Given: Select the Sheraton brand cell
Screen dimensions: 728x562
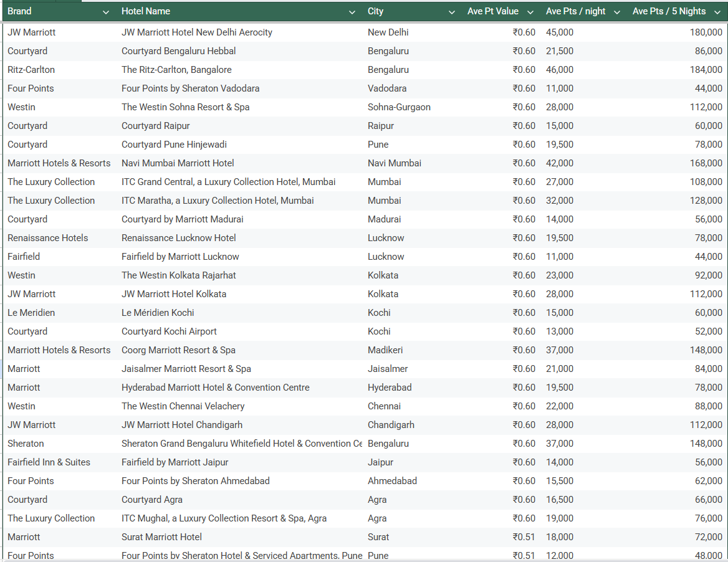Looking at the screenshot, I should [59, 444].
